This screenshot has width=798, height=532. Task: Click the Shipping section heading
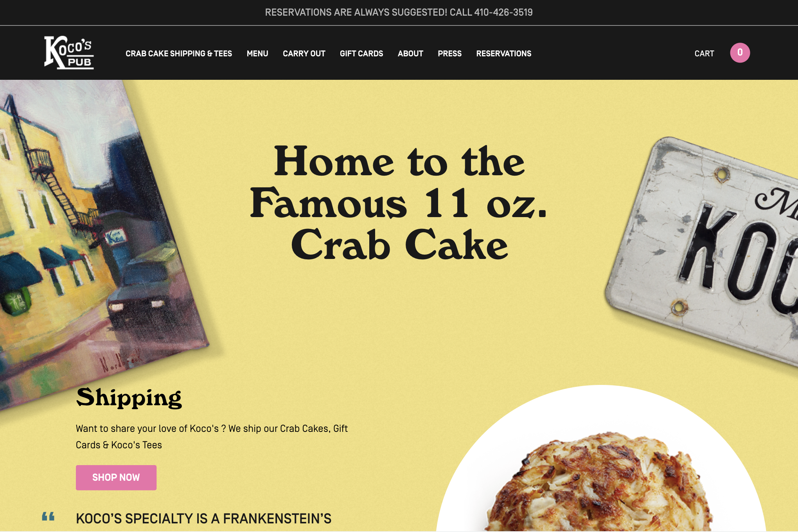pyautogui.click(x=129, y=398)
